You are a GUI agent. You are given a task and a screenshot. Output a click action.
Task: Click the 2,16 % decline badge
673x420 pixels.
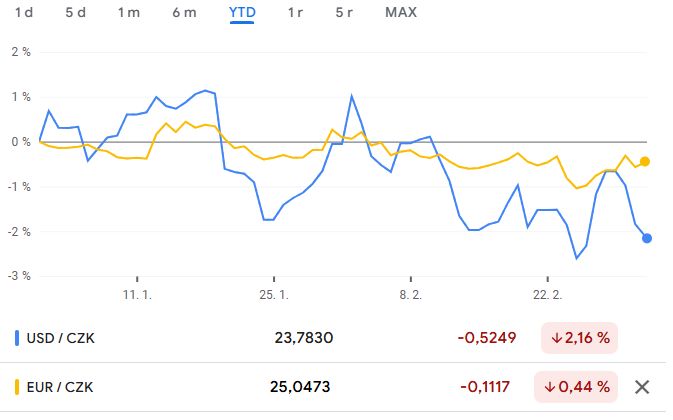coord(579,338)
